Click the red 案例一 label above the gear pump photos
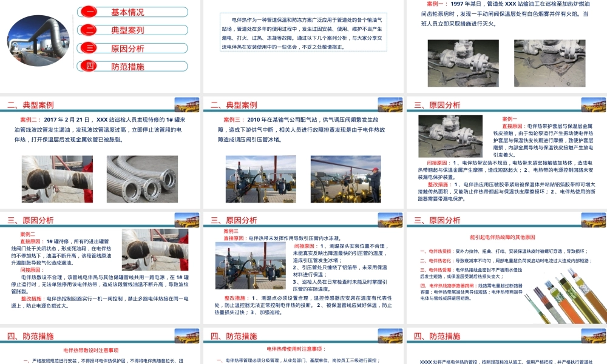 pyautogui.click(x=436, y=4)
